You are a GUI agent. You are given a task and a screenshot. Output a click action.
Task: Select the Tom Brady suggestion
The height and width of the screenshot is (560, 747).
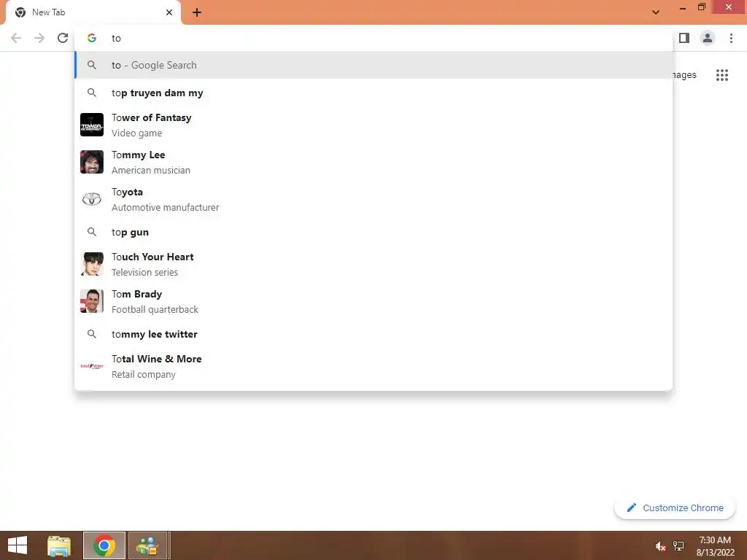tap(373, 301)
